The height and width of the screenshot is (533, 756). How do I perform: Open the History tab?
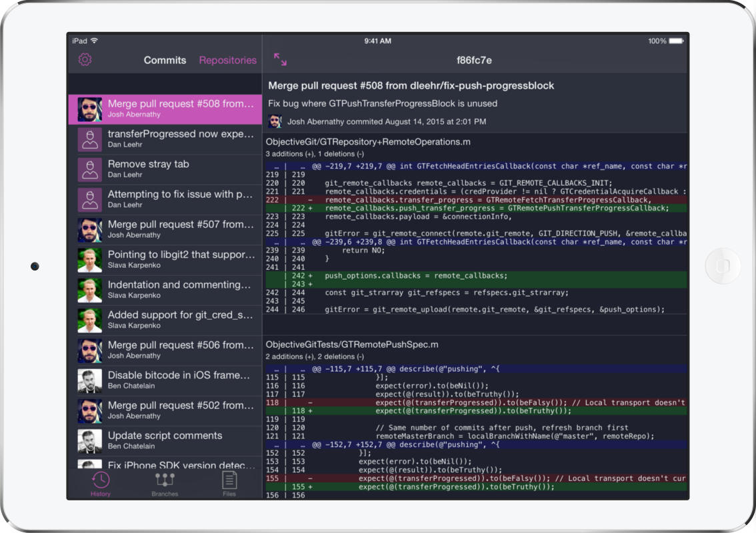(x=100, y=484)
